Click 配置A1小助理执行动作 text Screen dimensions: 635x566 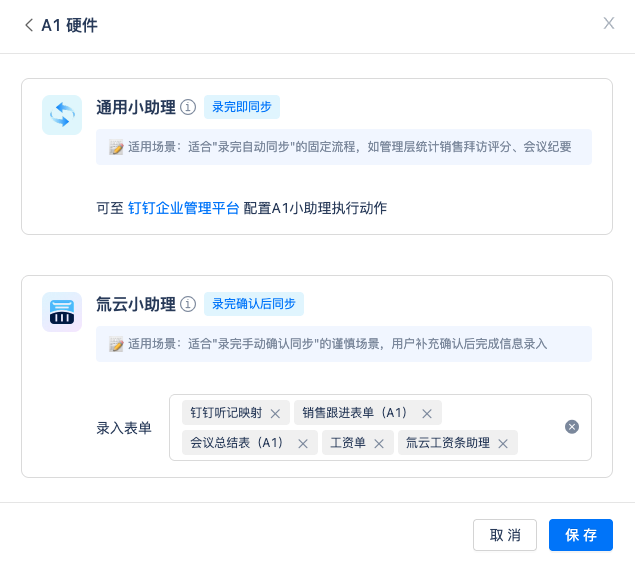click(x=315, y=208)
